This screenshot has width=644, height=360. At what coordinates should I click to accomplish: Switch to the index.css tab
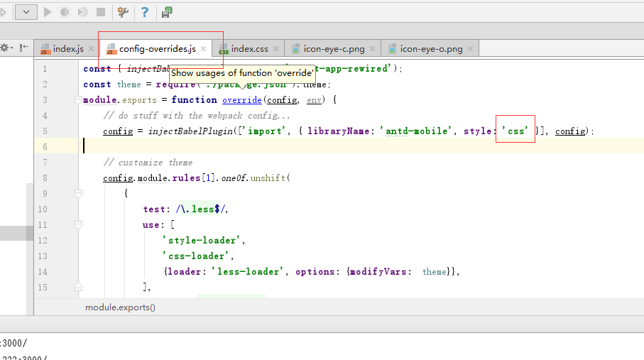click(x=250, y=48)
